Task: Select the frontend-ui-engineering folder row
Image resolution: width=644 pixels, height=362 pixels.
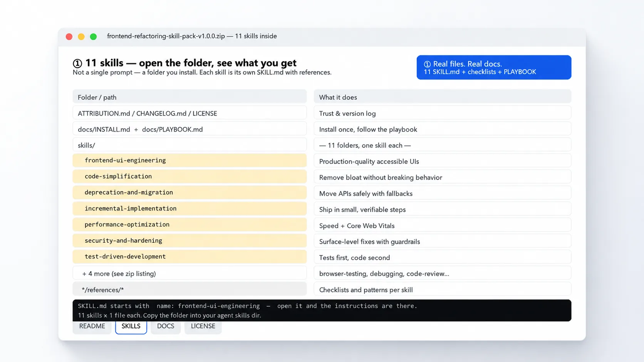Action: coord(190,160)
